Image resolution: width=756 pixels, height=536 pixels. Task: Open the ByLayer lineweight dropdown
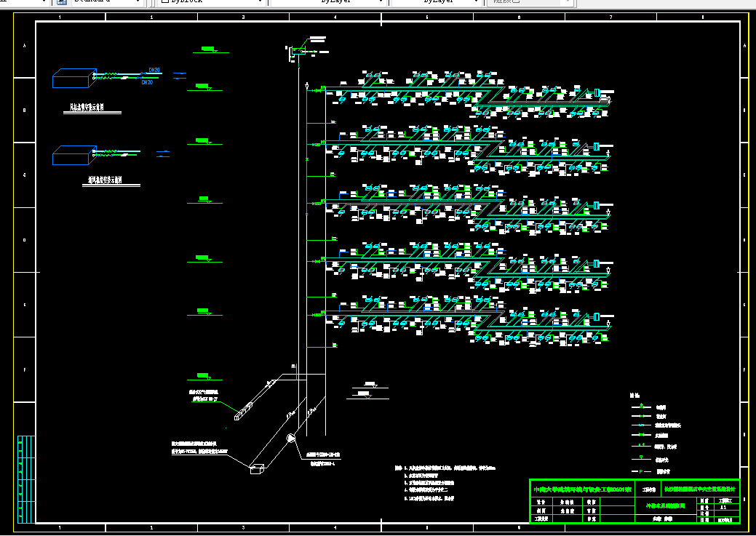(437, 2)
